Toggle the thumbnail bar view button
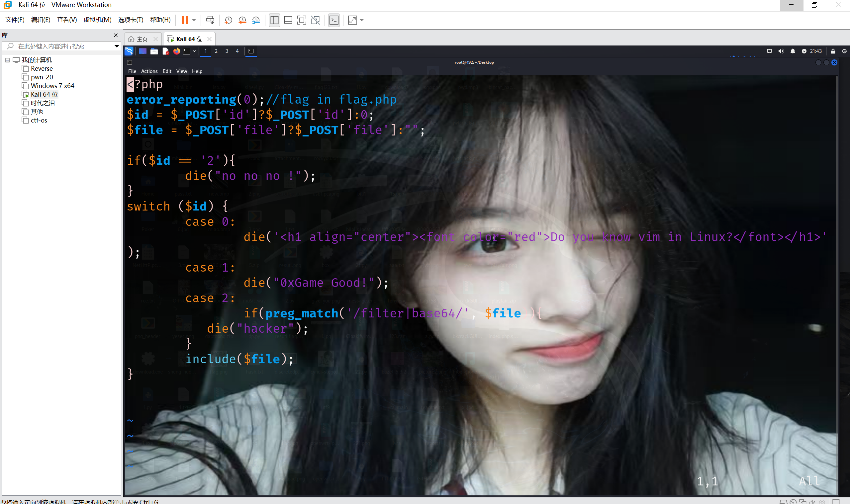This screenshot has height=504, width=850. point(288,20)
